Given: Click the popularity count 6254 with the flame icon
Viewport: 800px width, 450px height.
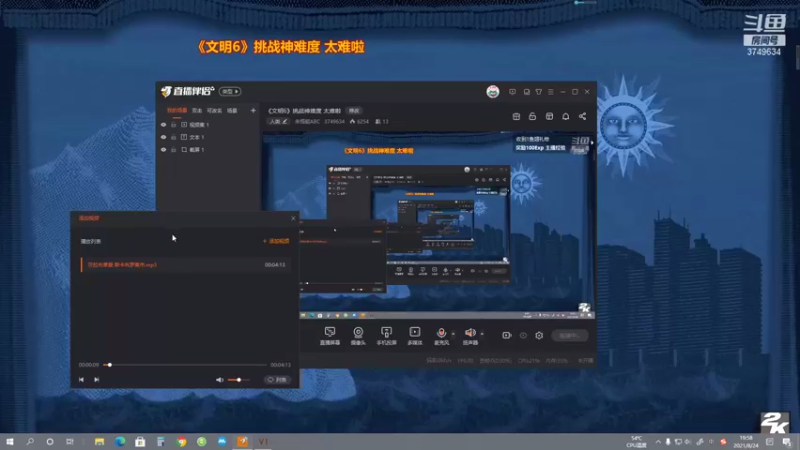Looking at the screenshot, I should (359, 121).
